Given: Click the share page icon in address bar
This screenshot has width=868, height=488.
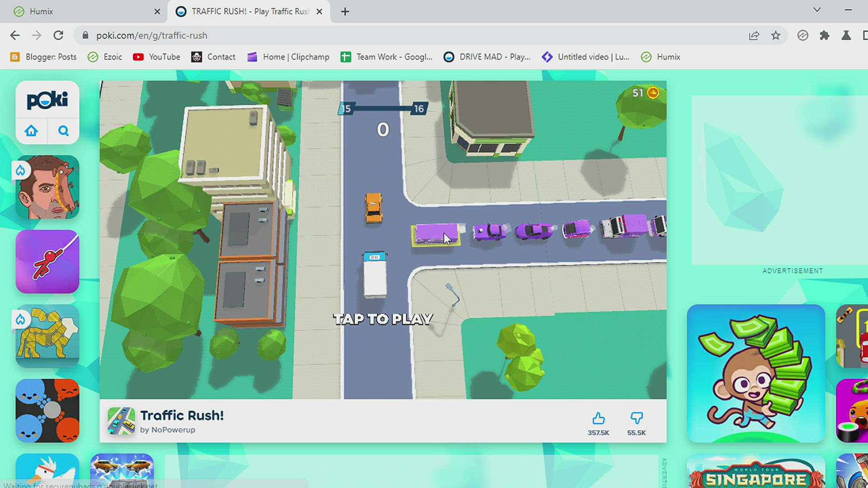Looking at the screenshot, I should pyautogui.click(x=754, y=36).
